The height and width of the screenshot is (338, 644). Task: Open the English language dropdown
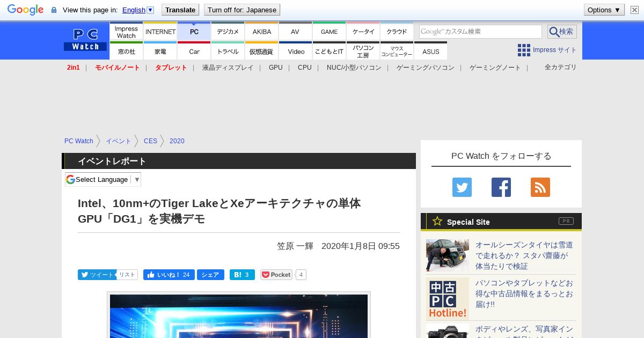[x=138, y=10]
